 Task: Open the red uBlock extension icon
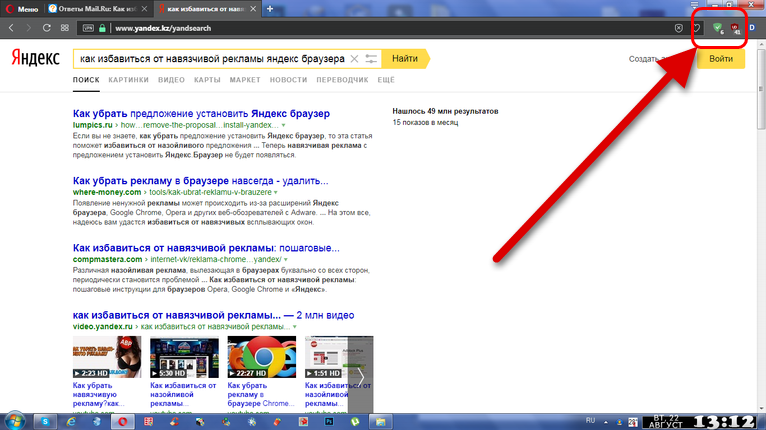point(735,29)
